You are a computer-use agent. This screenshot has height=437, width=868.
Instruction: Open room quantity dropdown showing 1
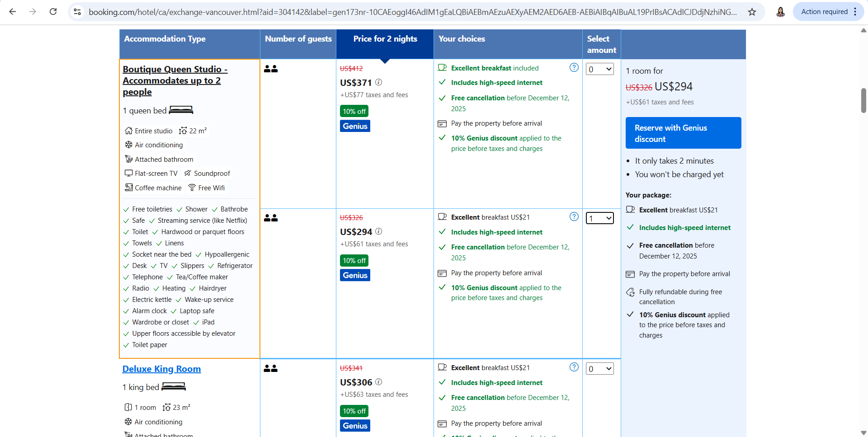[x=599, y=219]
